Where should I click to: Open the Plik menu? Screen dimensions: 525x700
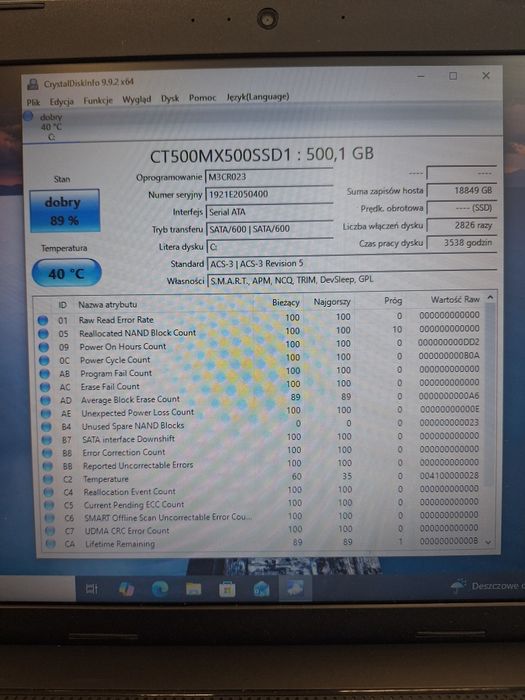[33, 102]
